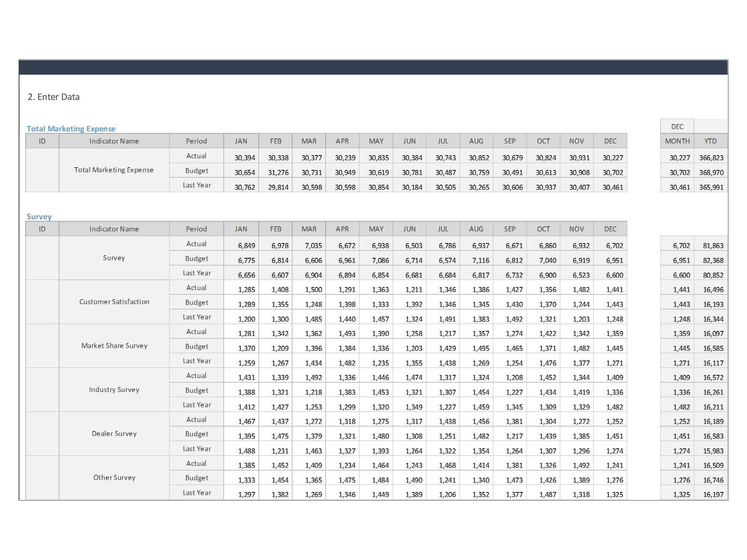This screenshot has height=560, width=747.
Task: Select the Total Marketing Expense FEB Budget cell 31,276
Action: [275, 172]
